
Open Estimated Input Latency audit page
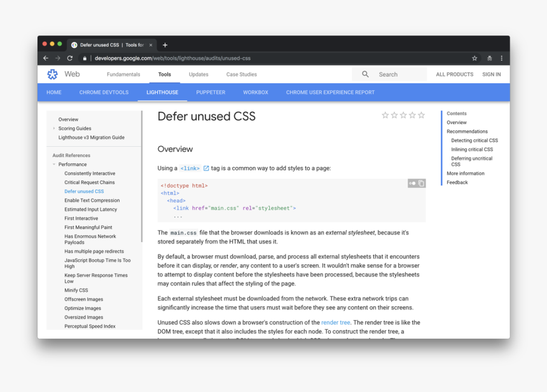point(91,210)
